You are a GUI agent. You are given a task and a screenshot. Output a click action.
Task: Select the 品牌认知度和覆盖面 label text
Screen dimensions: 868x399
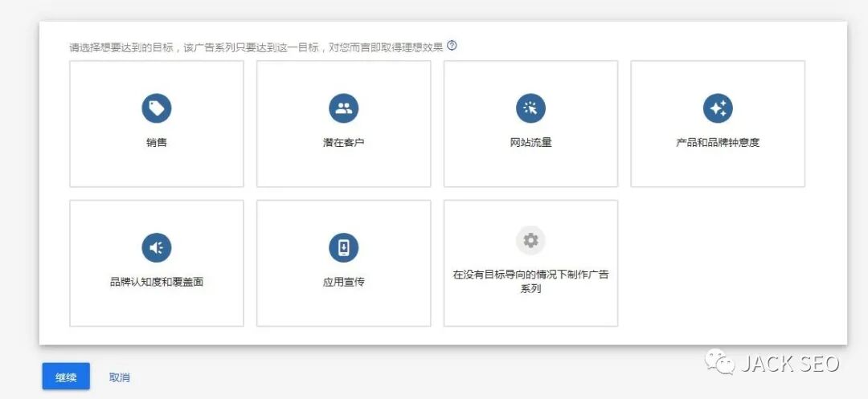point(157,282)
